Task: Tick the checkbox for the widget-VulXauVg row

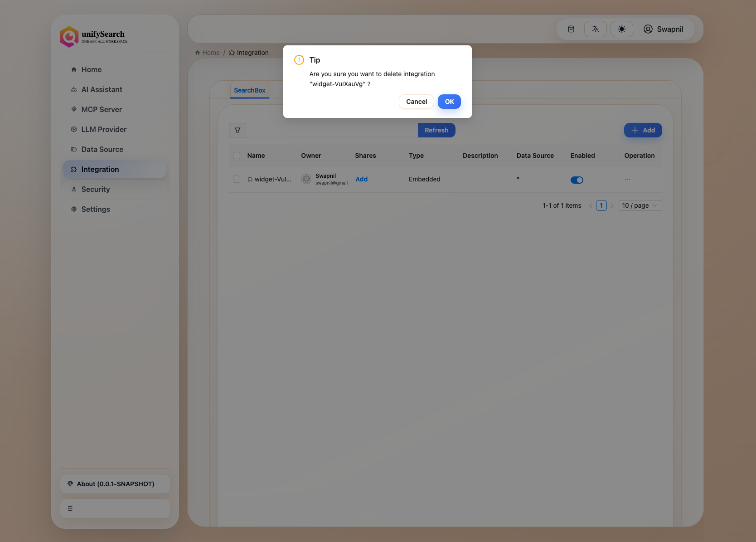Action: point(237,179)
